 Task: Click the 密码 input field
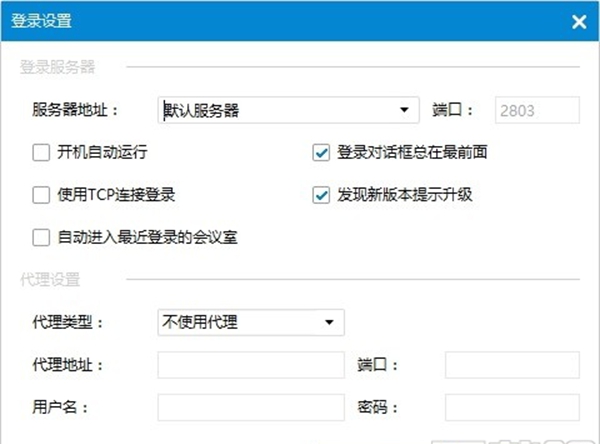[x=512, y=408]
